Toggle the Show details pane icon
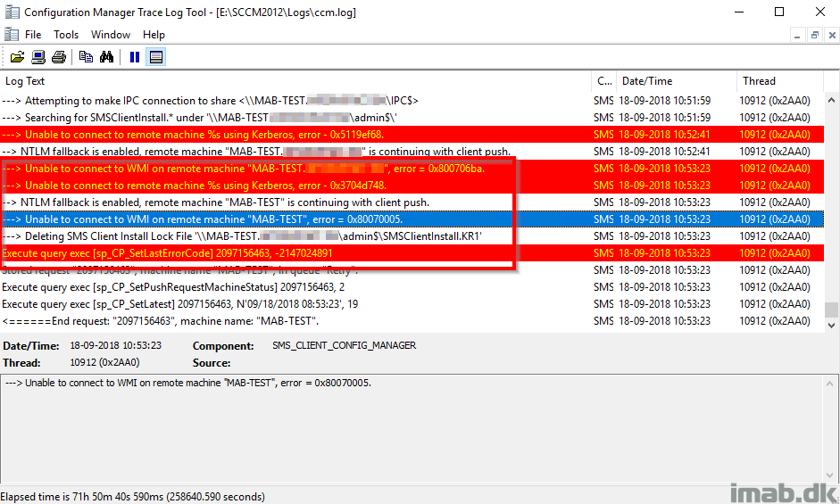Viewport: 840px width, 504px height. pos(156,57)
